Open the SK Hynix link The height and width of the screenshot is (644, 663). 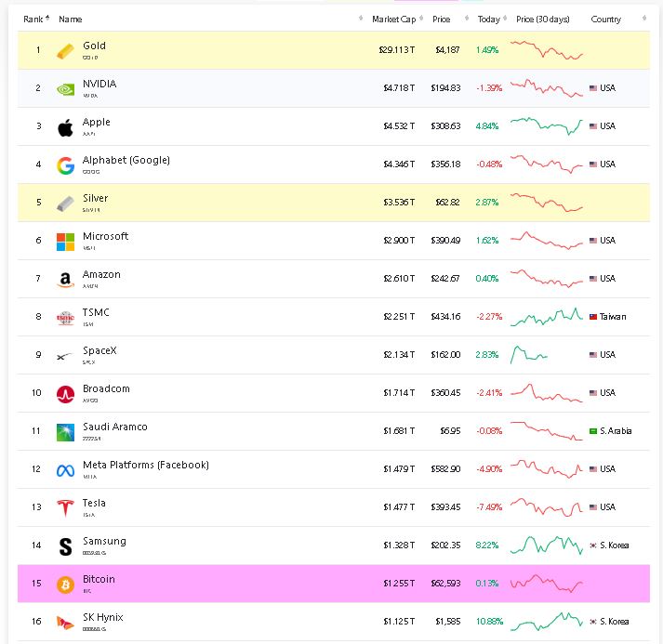(x=102, y=617)
